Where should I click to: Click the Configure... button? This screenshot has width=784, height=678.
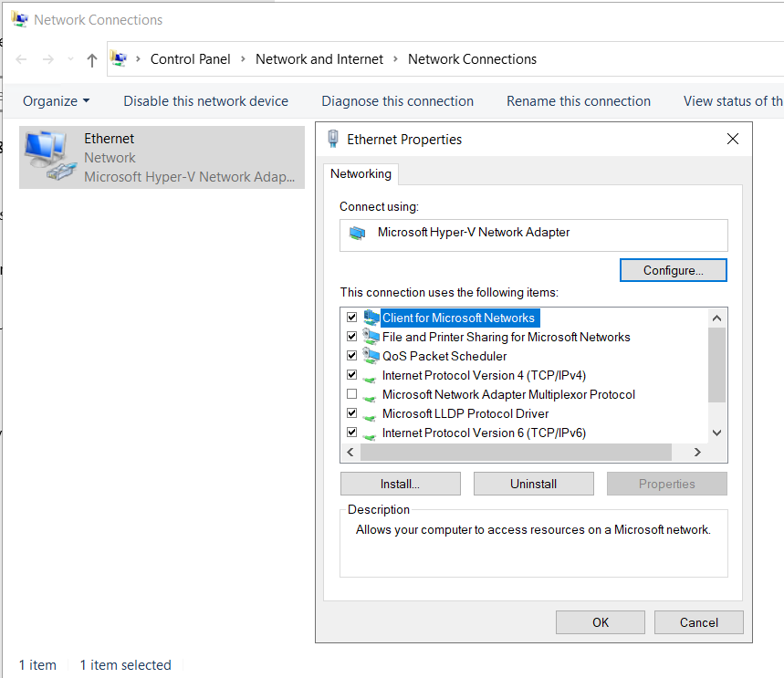click(x=674, y=270)
